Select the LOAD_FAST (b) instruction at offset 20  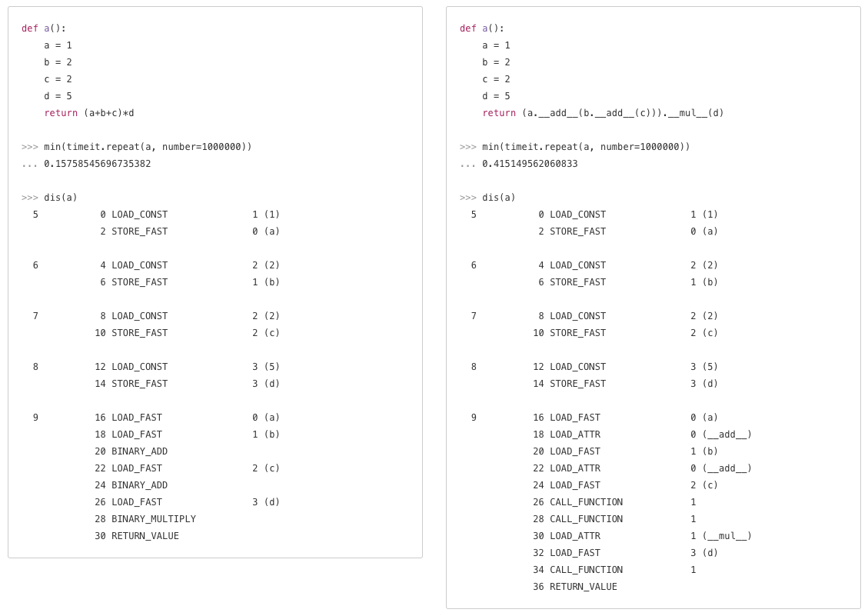coord(626,451)
